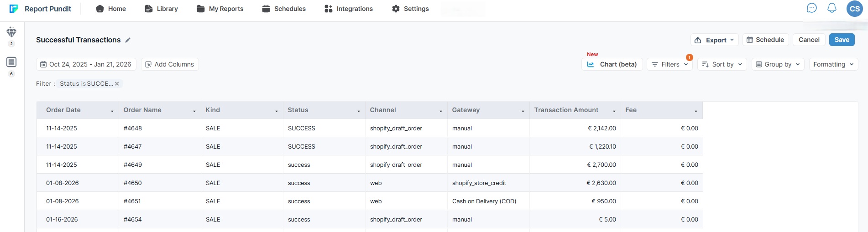Click the Cash on Delivery (COD) cell
Screen dimensions: 868x232
pyautogui.click(x=488, y=201)
